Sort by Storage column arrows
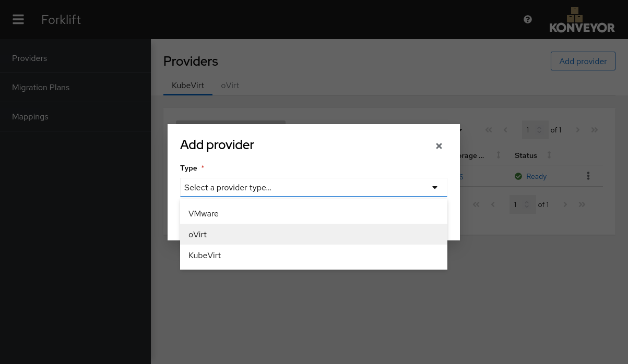Viewport: 628px width, 364px height. click(x=499, y=155)
